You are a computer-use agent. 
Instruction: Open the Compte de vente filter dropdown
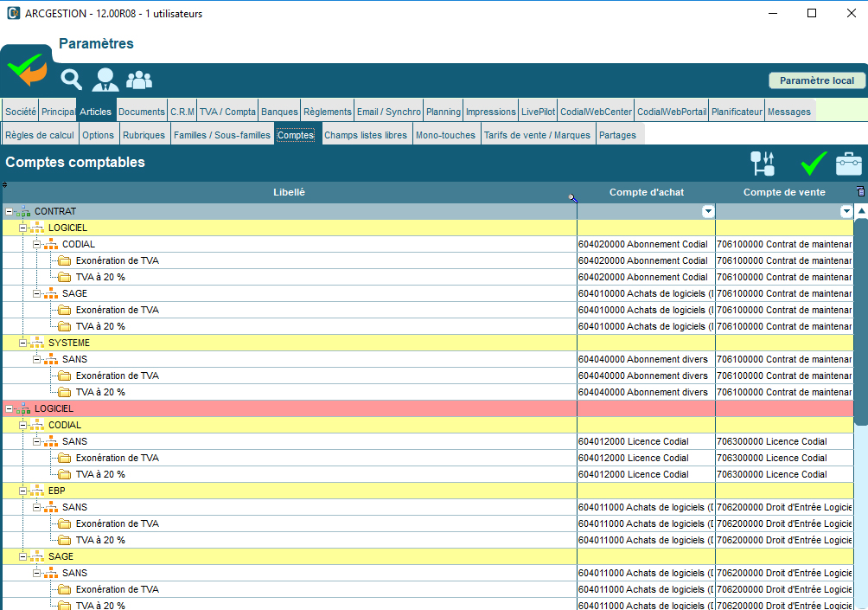coord(846,212)
